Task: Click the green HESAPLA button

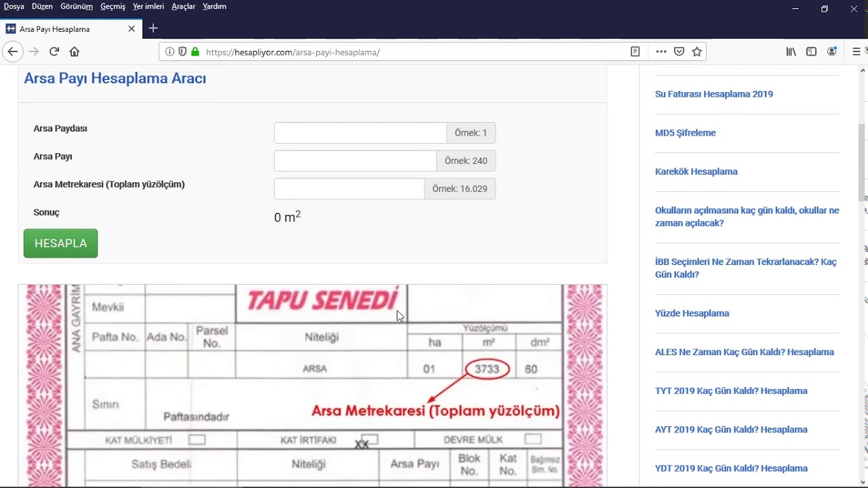Action: pos(60,243)
